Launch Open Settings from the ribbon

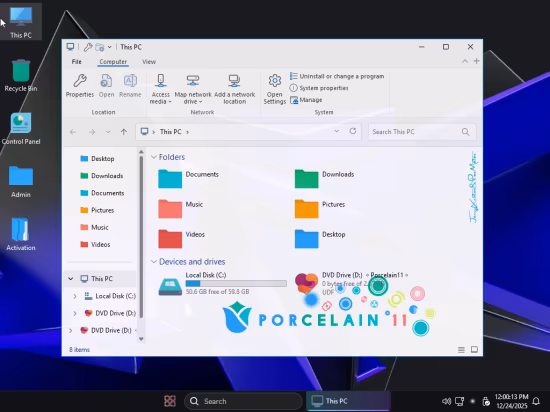pos(275,89)
